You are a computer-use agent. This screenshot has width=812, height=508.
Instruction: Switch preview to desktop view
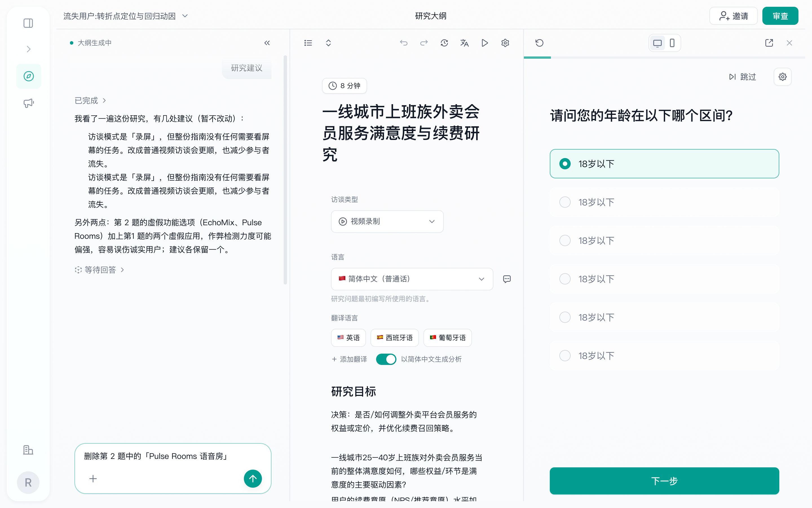pyautogui.click(x=657, y=43)
